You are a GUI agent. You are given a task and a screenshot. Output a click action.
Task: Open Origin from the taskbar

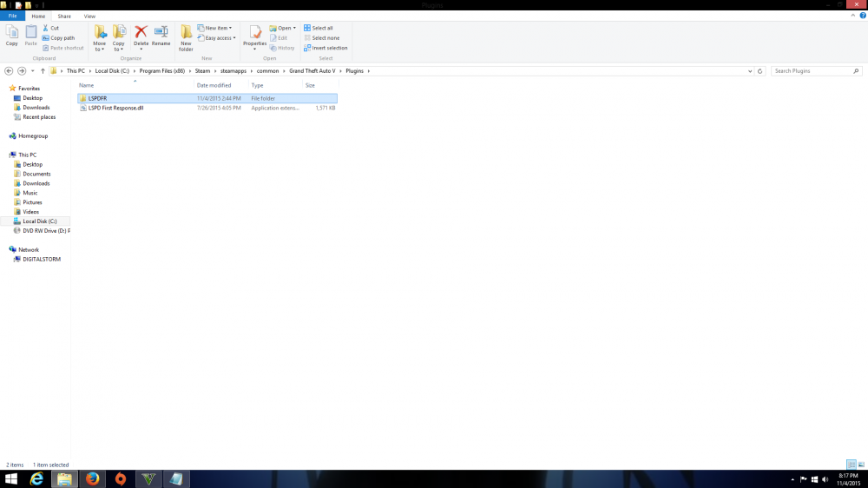click(120, 478)
